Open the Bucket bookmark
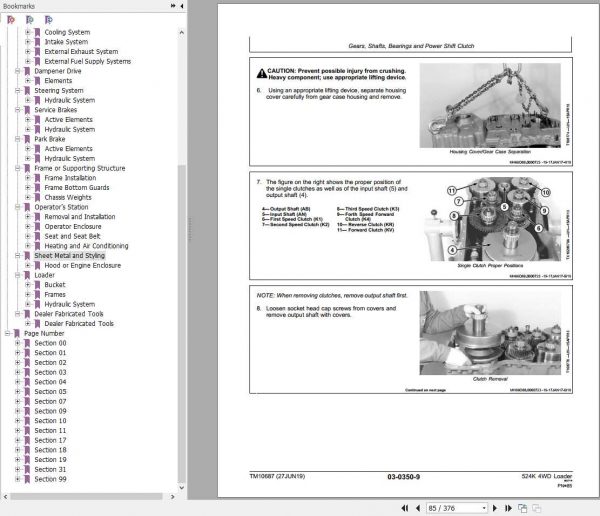Viewport: 600px width, 516px height. click(x=55, y=285)
